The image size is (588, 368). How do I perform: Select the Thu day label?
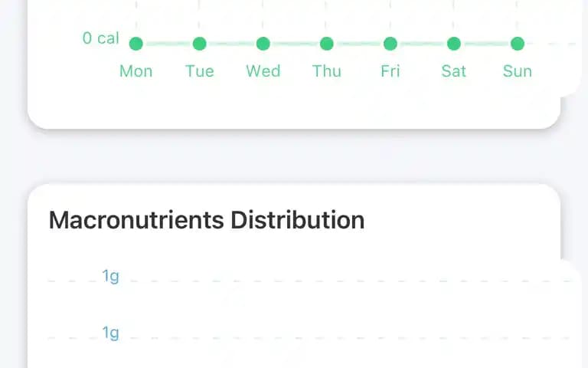327,71
